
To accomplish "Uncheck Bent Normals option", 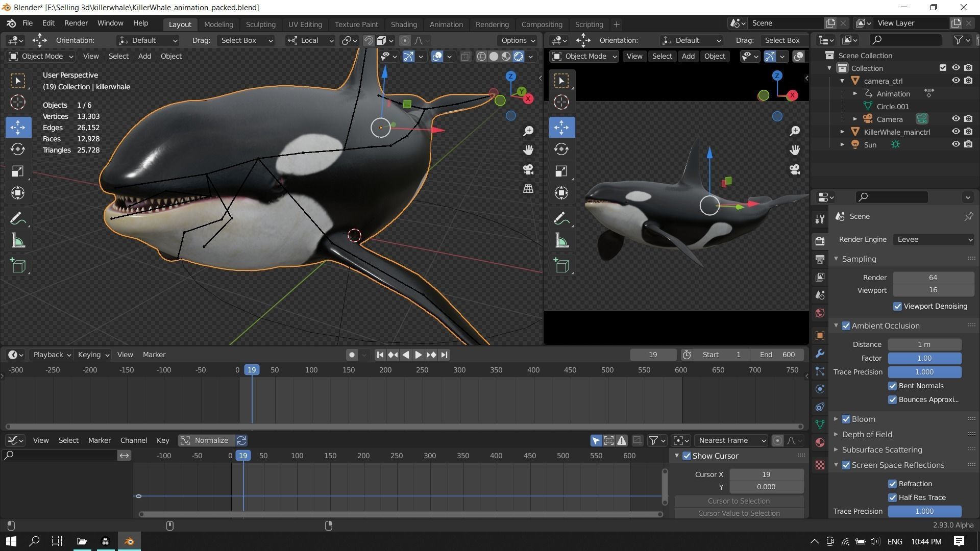I will [x=892, y=386].
